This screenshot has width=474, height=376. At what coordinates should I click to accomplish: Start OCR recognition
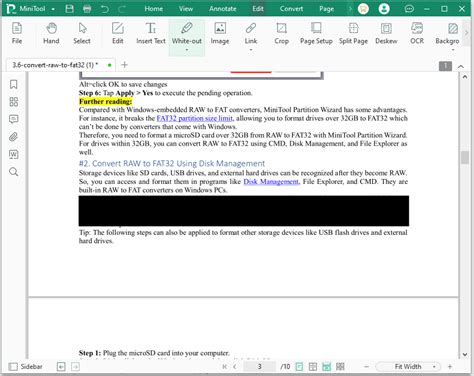417,33
